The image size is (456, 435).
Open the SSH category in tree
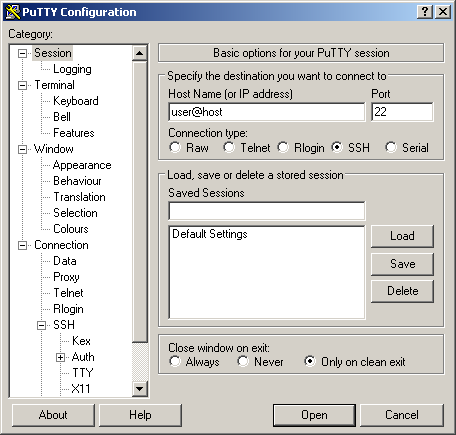tap(64, 325)
